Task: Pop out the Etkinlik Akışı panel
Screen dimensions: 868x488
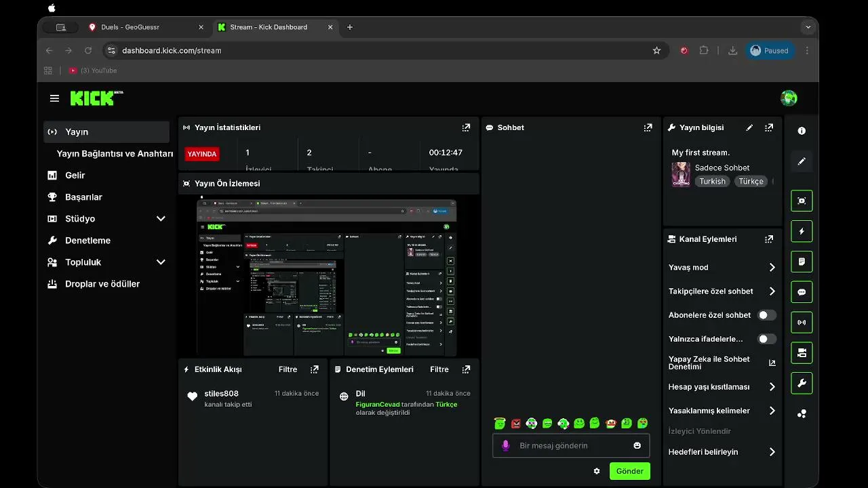Action: (314, 369)
